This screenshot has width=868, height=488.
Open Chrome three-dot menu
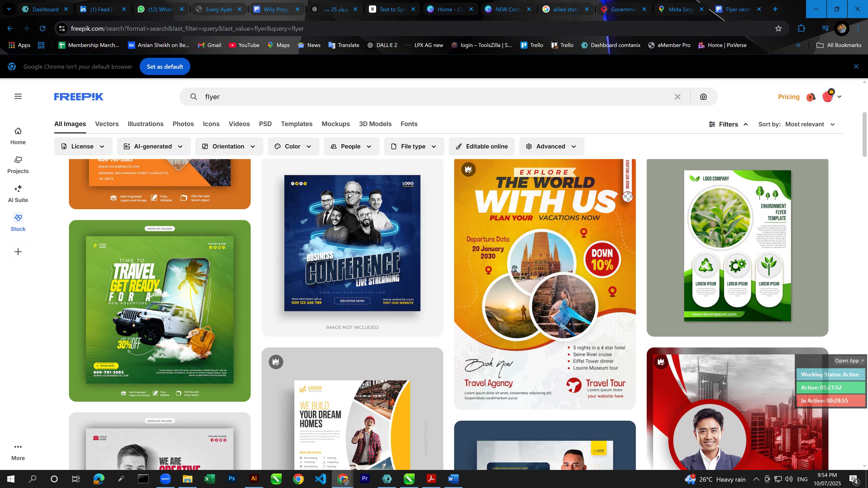coord(858,29)
